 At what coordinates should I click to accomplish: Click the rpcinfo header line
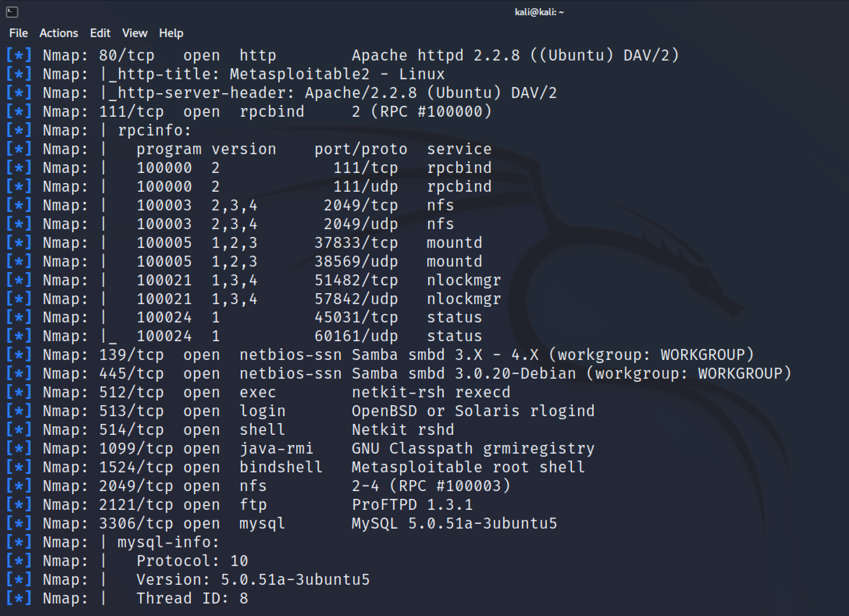point(155,130)
